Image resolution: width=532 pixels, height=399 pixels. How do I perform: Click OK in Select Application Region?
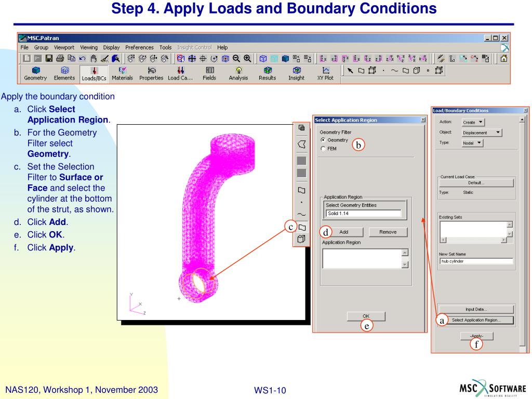366,316
